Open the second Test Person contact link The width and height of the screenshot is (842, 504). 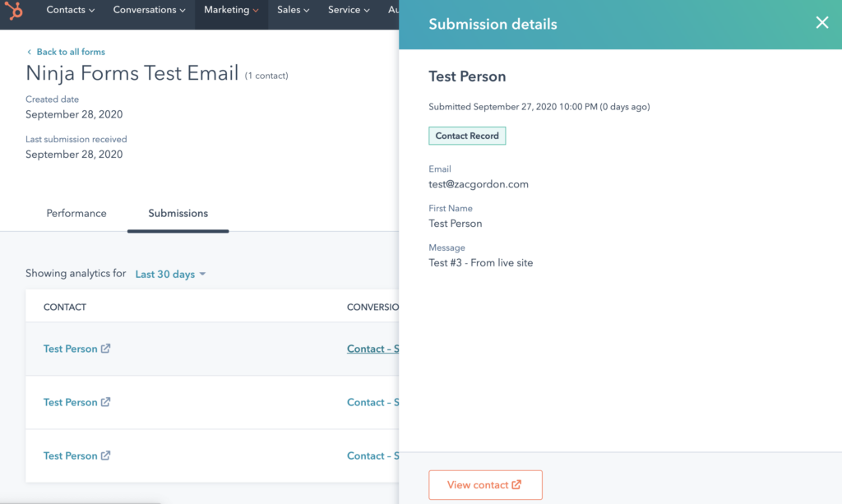(71, 403)
